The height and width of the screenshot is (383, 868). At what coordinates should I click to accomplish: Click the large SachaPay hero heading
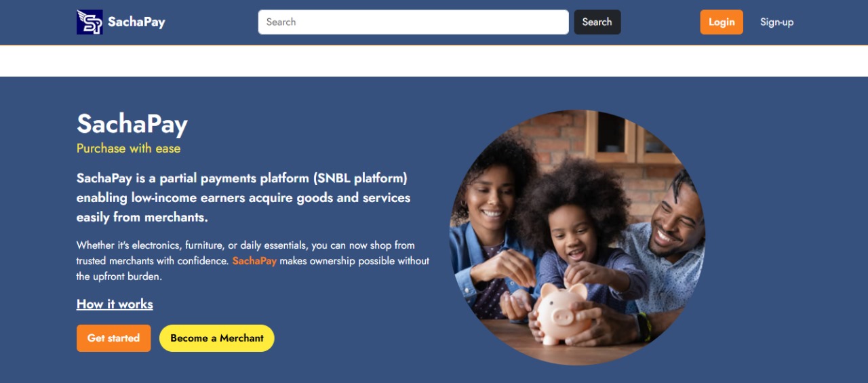[x=132, y=124]
